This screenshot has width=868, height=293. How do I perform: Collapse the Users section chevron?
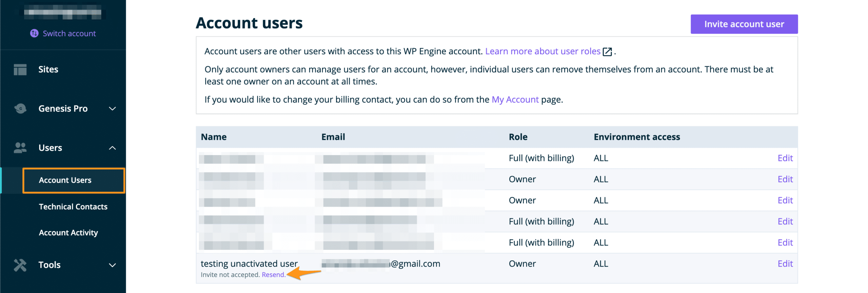(112, 148)
